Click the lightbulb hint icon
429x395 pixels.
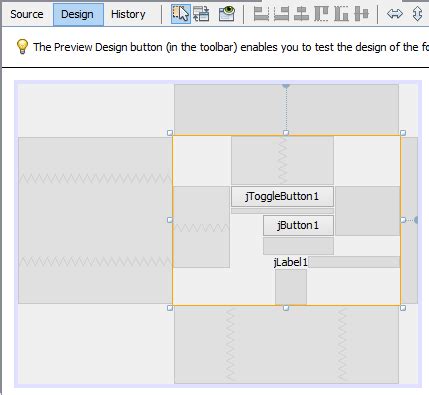tap(22, 47)
